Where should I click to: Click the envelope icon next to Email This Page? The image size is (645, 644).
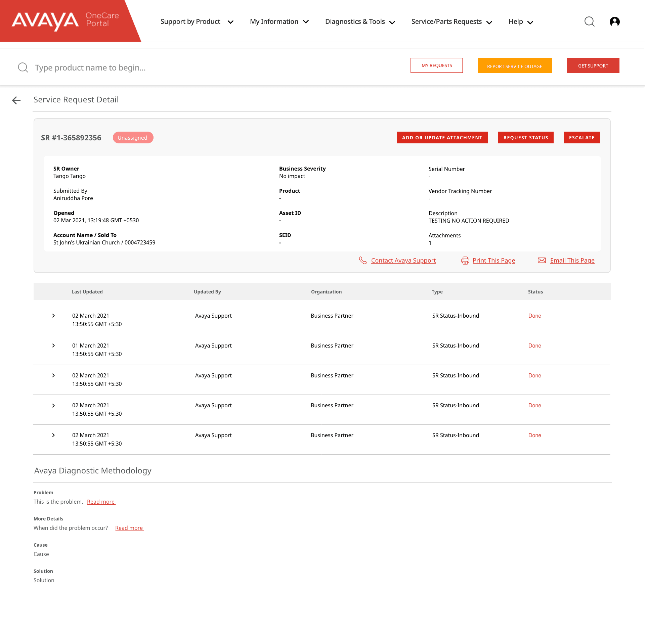coord(542,261)
